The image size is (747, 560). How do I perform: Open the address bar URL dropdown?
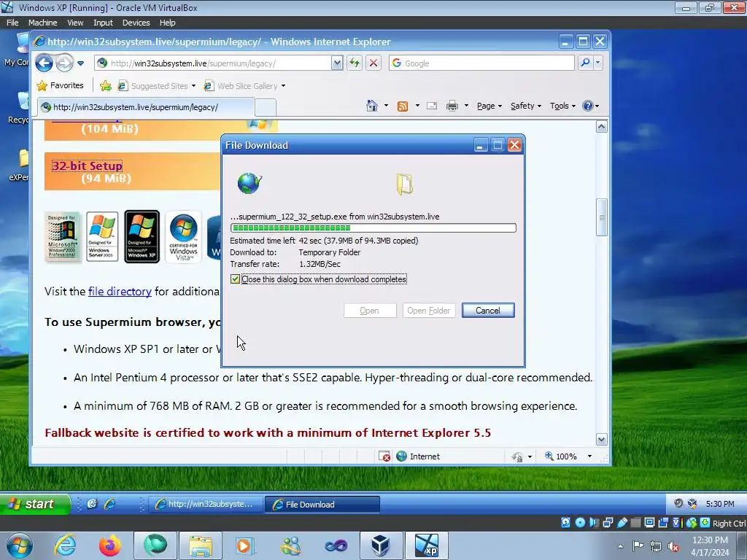coord(337,63)
